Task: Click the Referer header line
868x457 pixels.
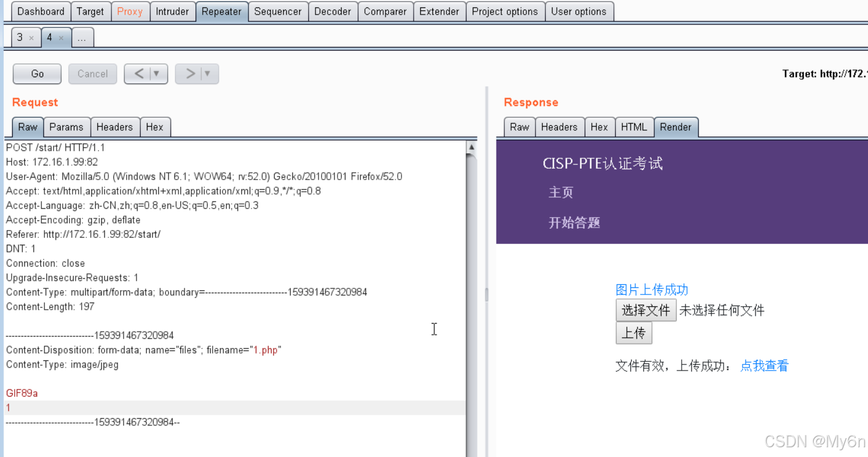Action: [83, 234]
